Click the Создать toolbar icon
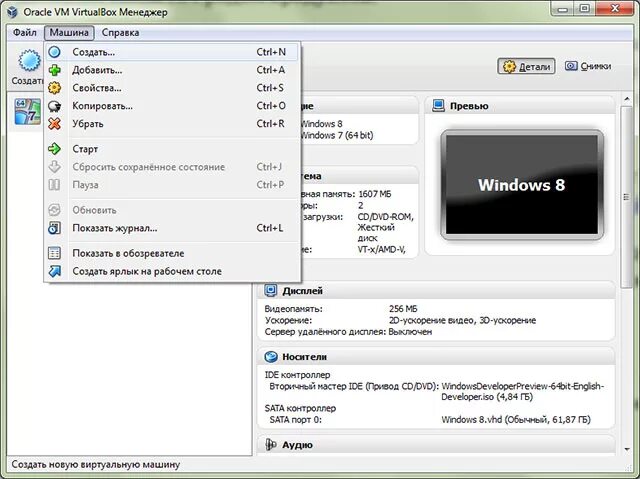 (x=29, y=61)
